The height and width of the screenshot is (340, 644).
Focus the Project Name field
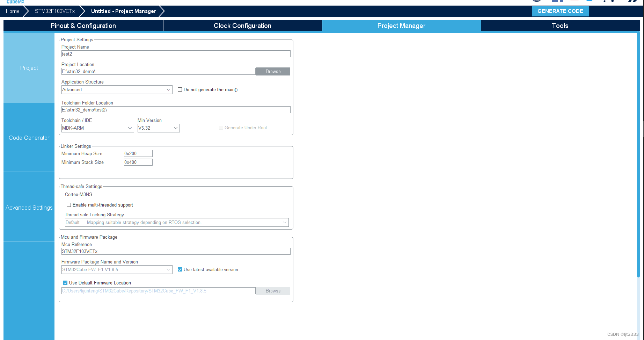[x=176, y=54]
